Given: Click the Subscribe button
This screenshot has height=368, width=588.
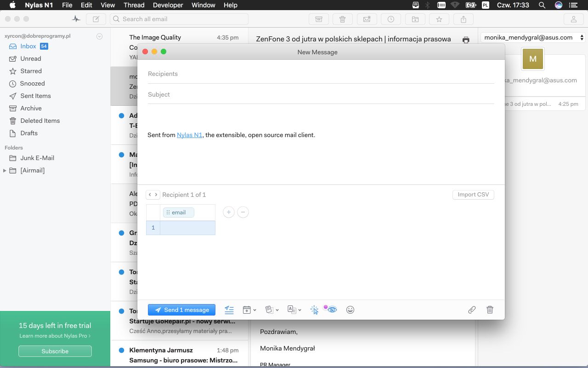Looking at the screenshot, I should [x=55, y=351].
